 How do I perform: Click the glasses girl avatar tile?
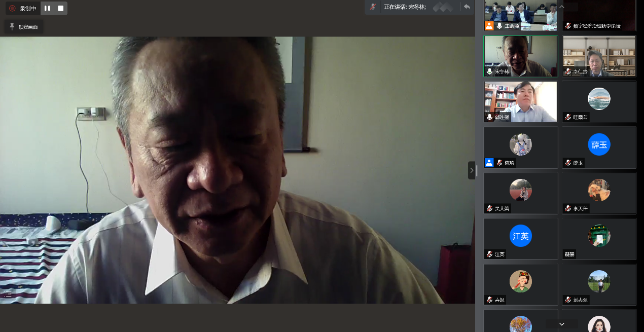[599, 321]
